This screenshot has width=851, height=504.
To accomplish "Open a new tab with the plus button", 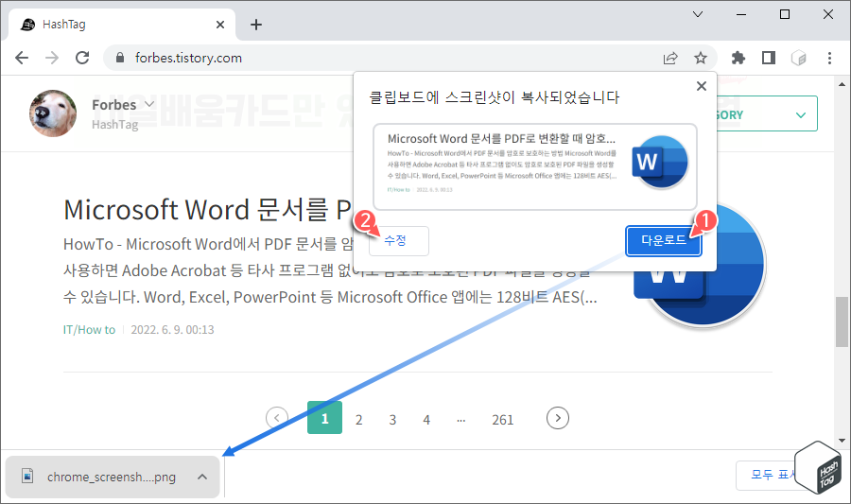I will coord(256,25).
